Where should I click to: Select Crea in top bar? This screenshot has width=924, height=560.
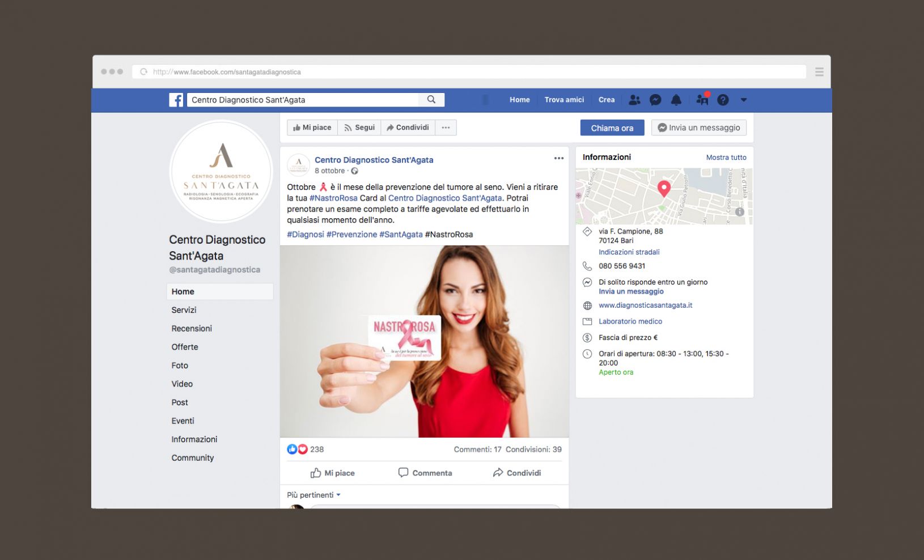[607, 100]
